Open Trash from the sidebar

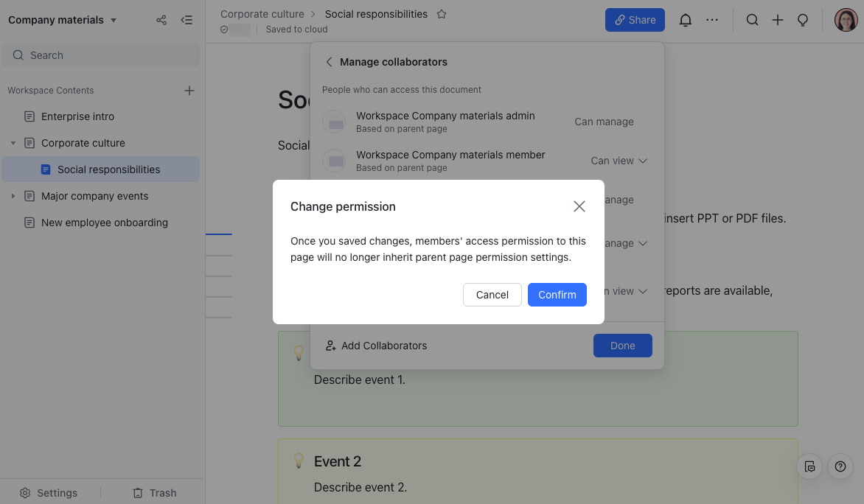154,492
